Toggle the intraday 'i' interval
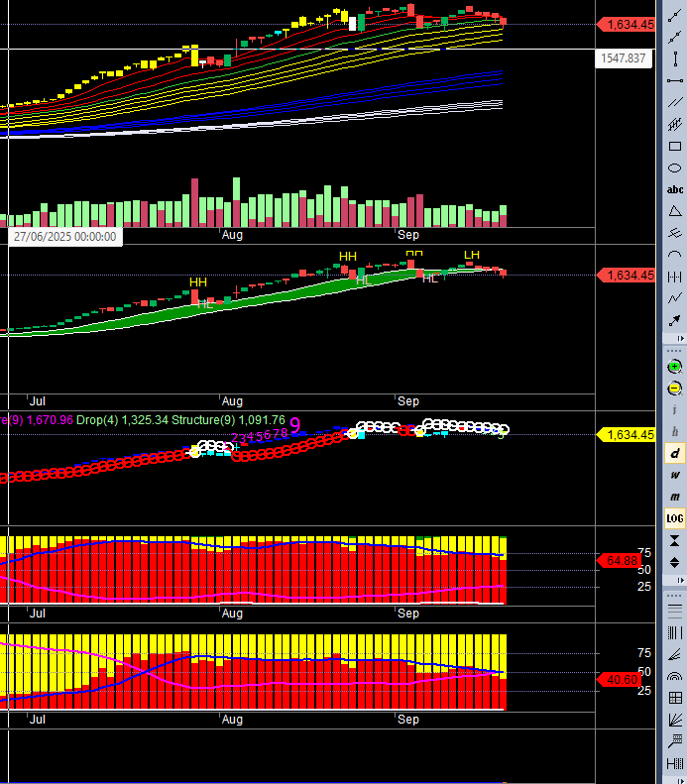 click(674, 410)
